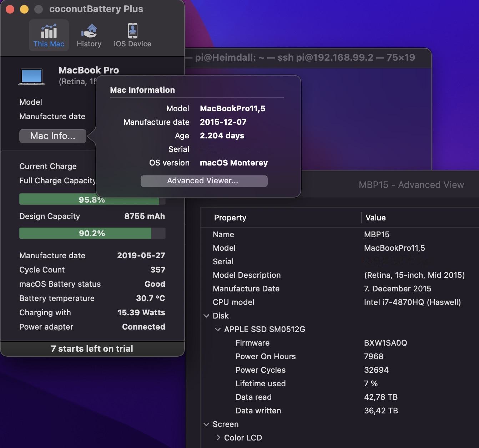Select the Lifetime used row
Viewport: 479px width, 448px height.
pyautogui.click(x=339, y=383)
